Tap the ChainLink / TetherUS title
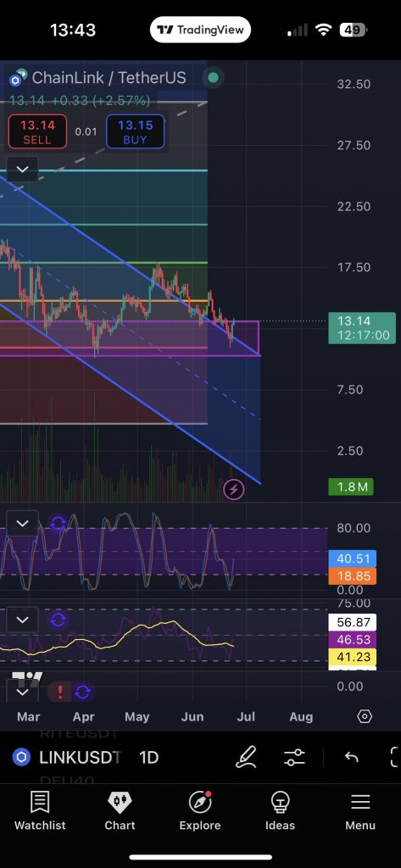The image size is (401, 868). pos(109,78)
